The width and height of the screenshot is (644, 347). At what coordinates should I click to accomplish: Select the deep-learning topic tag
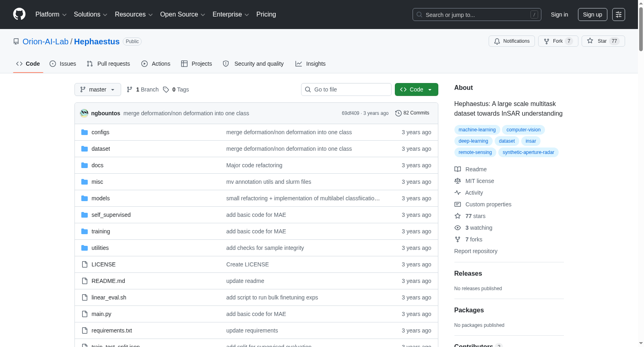(473, 141)
